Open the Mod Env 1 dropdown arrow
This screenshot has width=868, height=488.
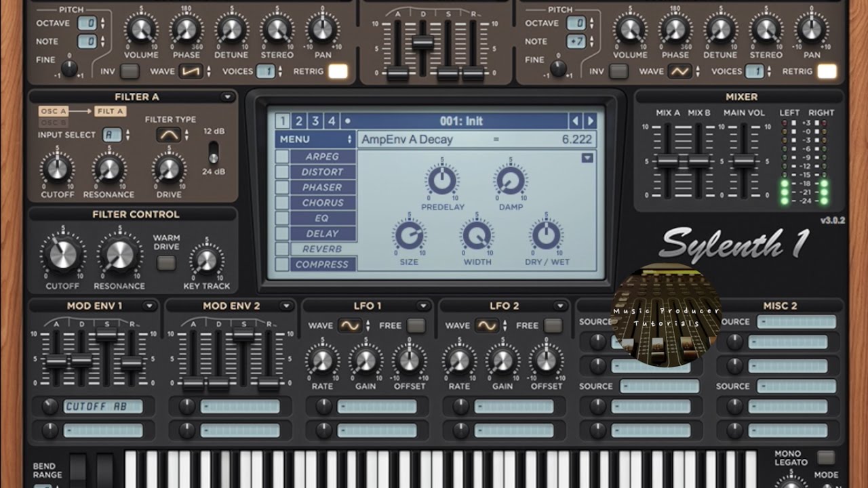[149, 306]
